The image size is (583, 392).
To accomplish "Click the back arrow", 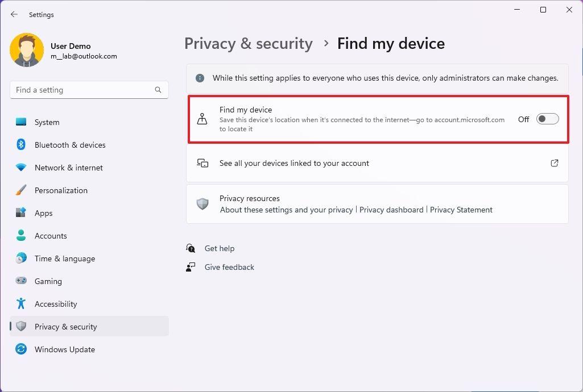I will [14, 14].
